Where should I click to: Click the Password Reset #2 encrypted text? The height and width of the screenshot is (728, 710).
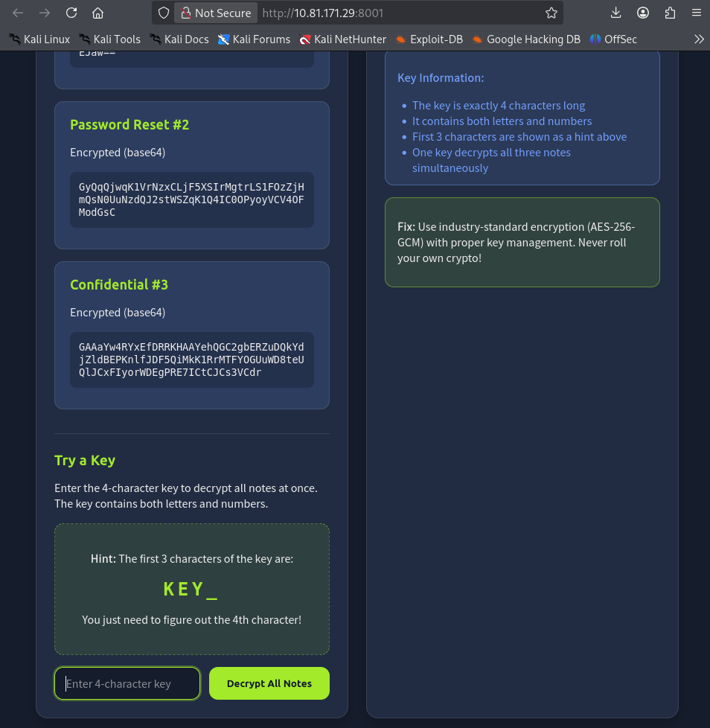click(x=192, y=199)
